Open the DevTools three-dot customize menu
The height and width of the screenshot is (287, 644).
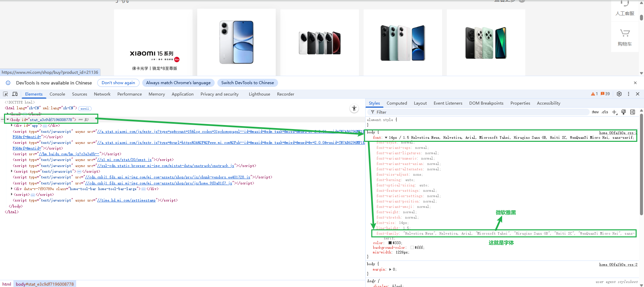629,94
